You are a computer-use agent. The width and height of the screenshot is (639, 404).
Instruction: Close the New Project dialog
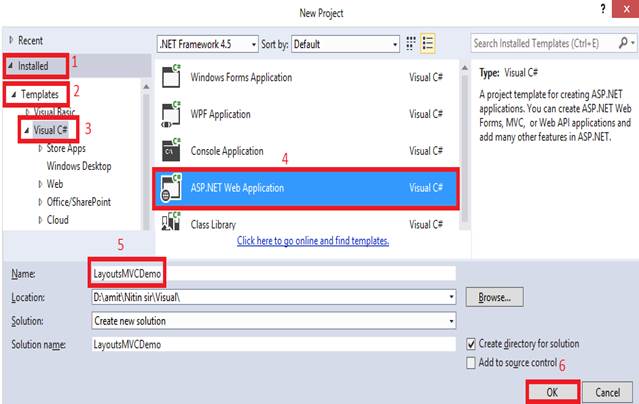pyautogui.click(x=626, y=9)
